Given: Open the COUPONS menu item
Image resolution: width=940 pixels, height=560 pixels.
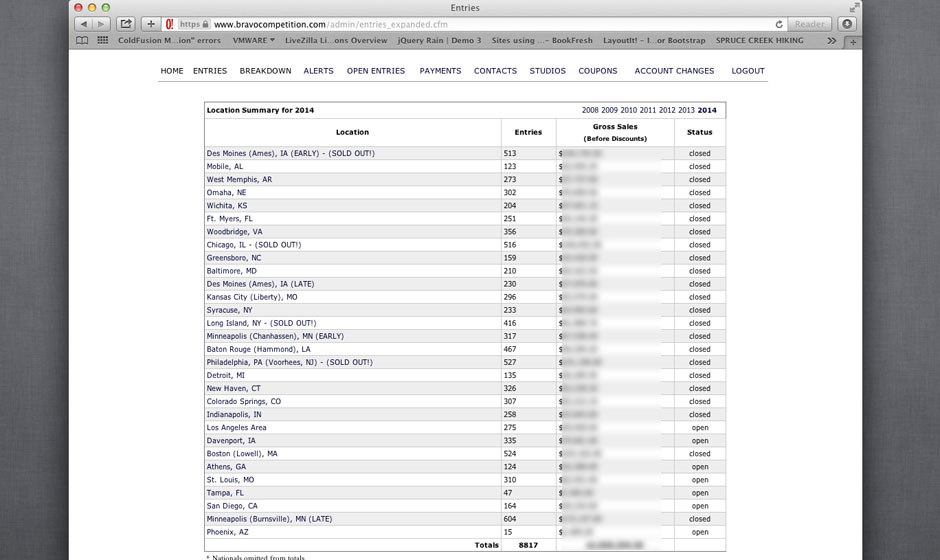Looking at the screenshot, I should (x=598, y=71).
